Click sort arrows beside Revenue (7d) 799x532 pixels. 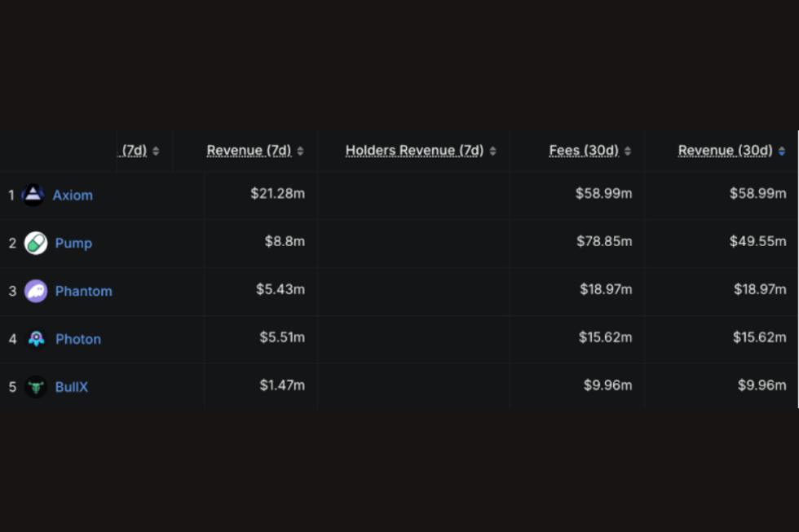point(300,151)
